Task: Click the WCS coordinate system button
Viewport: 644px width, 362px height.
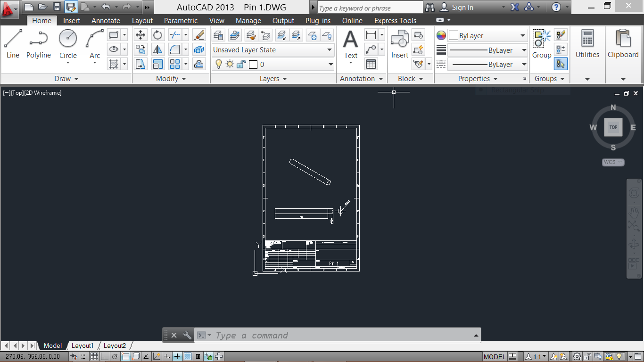Action: pyautogui.click(x=613, y=162)
